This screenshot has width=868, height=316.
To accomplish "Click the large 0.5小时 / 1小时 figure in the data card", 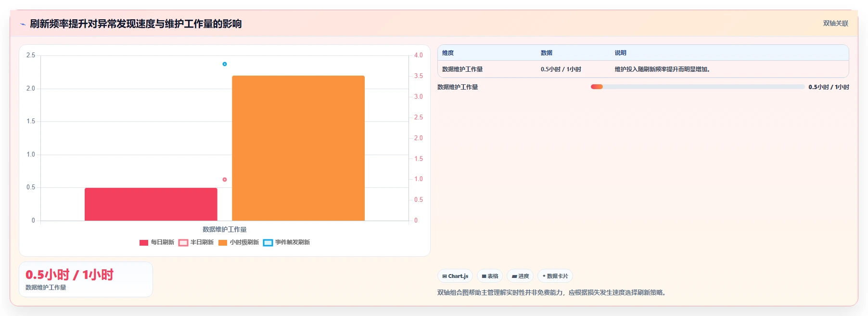I will [69, 275].
